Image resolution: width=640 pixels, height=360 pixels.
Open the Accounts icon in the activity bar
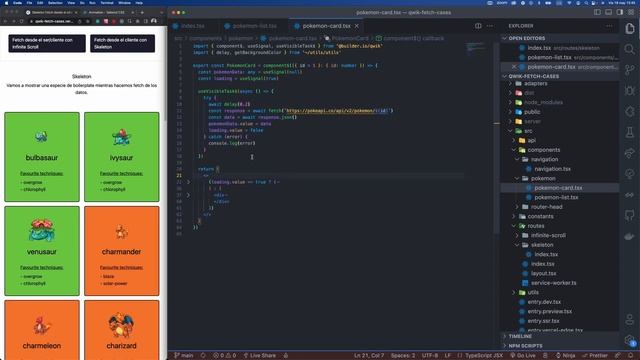[630, 319]
